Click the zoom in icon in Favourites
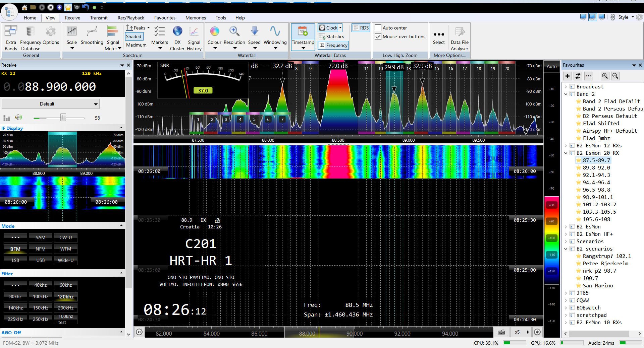 pyautogui.click(x=605, y=76)
